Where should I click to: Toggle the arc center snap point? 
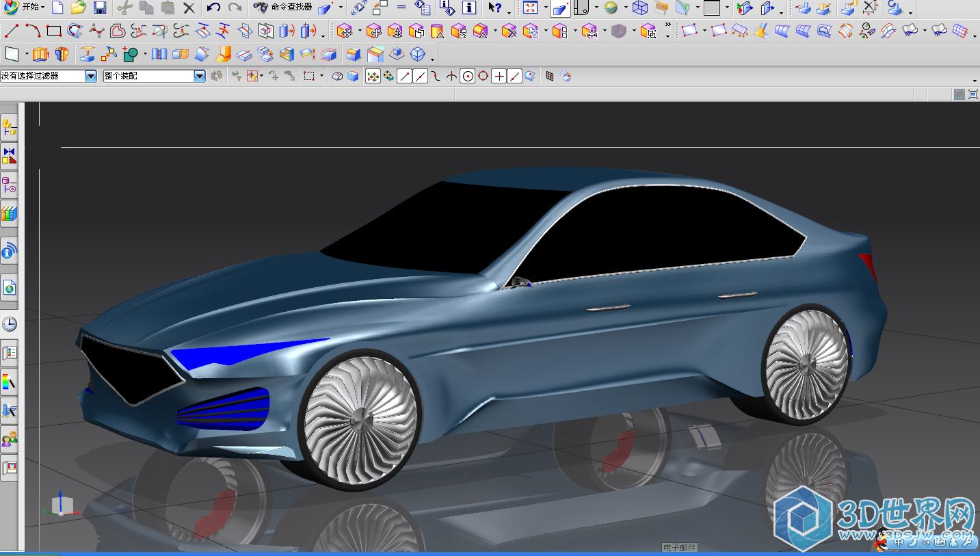(468, 77)
